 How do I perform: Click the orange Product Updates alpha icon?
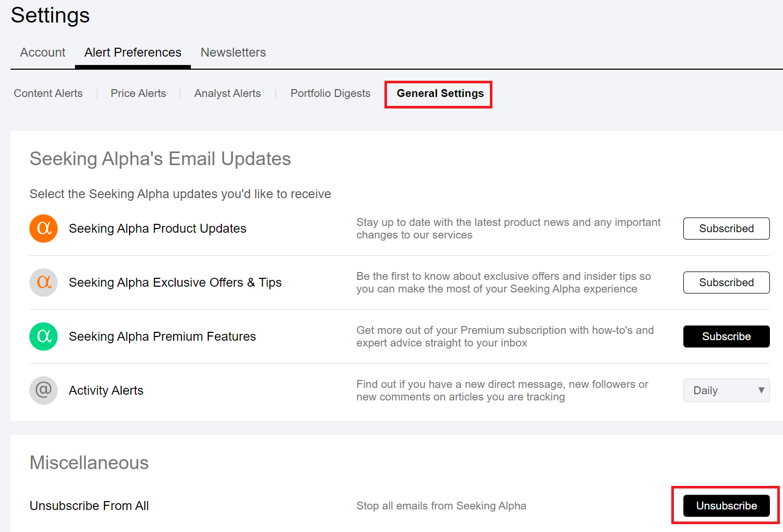pos(44,229)
